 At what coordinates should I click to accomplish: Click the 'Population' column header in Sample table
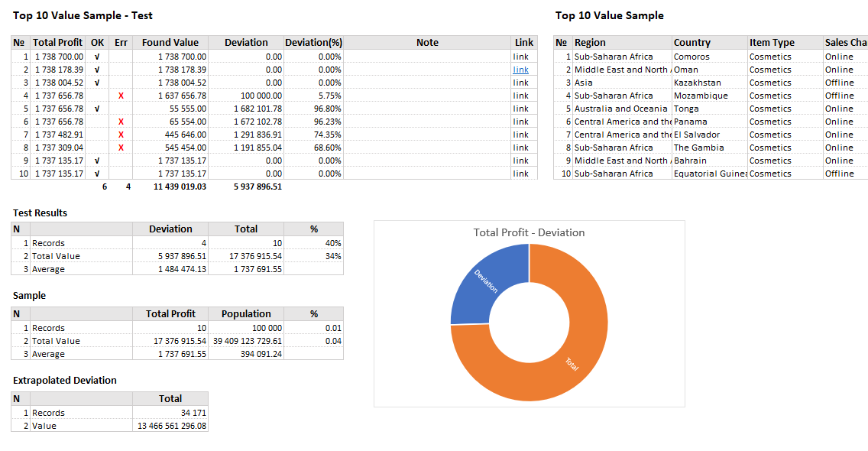coord(246,313)
